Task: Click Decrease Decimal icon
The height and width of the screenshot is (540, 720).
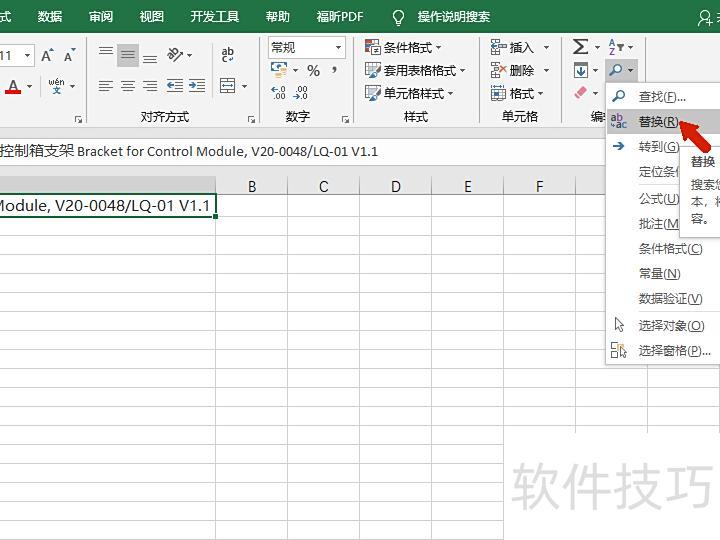Action: point(300,93)
